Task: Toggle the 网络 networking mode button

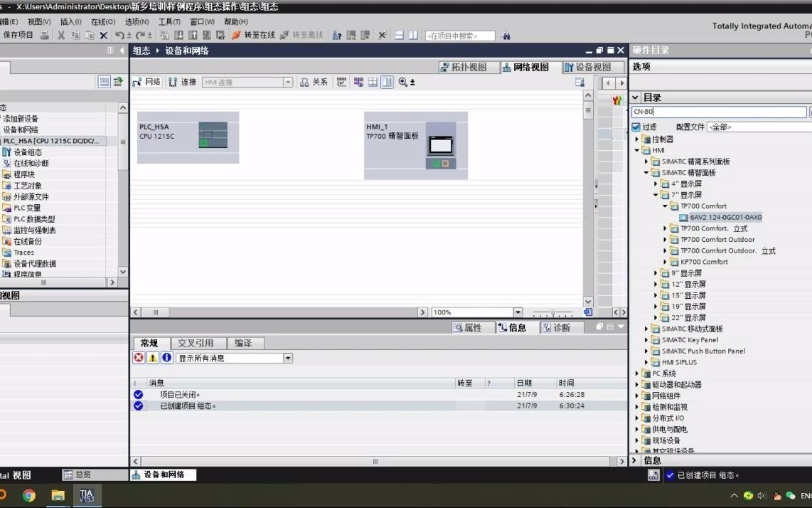Action: (146, 82)
